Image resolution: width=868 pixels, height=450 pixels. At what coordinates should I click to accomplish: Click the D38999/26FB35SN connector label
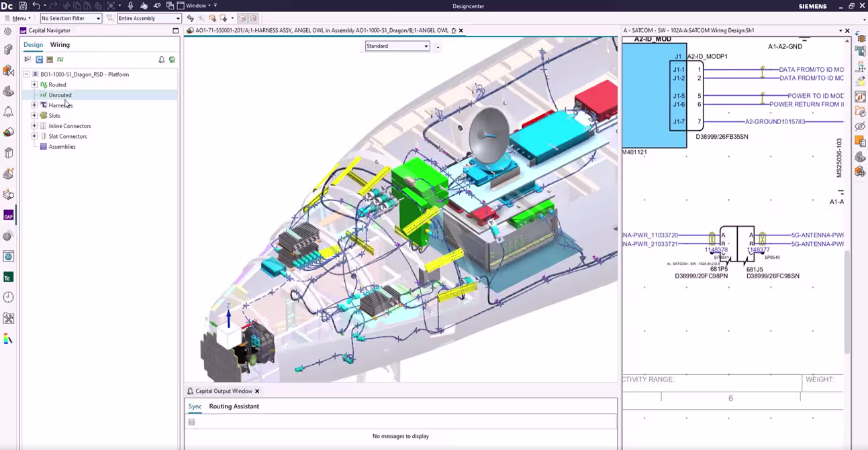(x=722, y=137)
